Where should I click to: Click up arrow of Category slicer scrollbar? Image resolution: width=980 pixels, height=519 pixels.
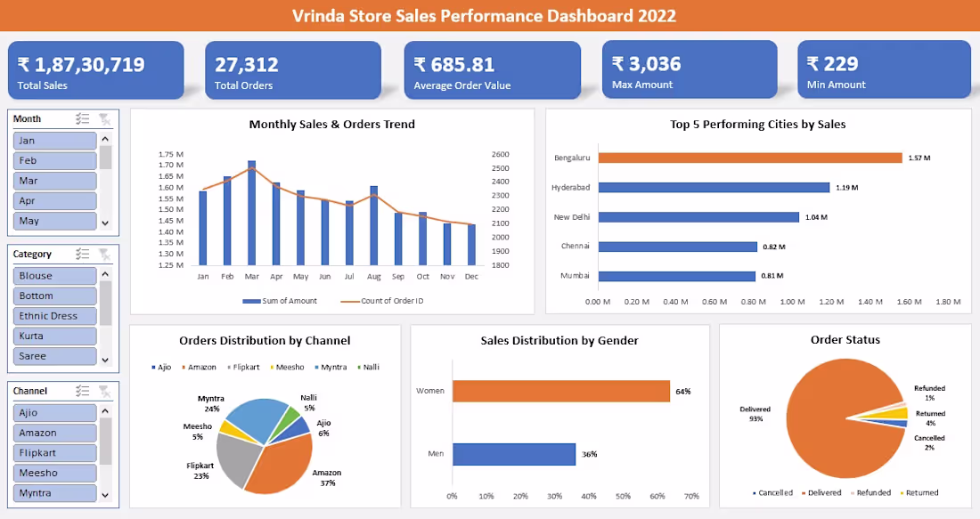(x=105, y=274)
